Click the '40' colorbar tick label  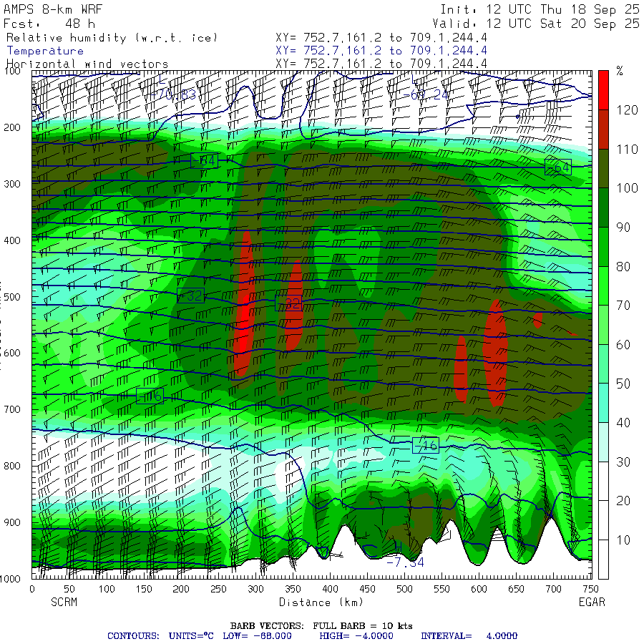point(623,423)
